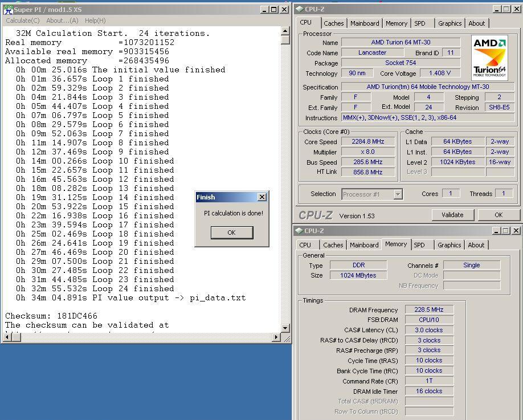
Task: Open the Help(H) menu in Super PI
Action: [x=95, y=21]
